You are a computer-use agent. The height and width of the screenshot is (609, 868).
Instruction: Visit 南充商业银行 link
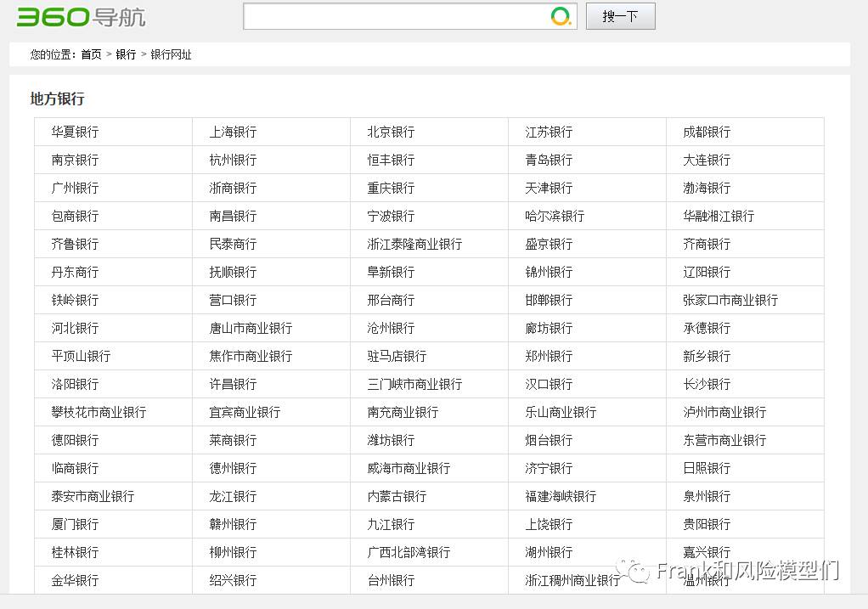(x=403, y=412)
